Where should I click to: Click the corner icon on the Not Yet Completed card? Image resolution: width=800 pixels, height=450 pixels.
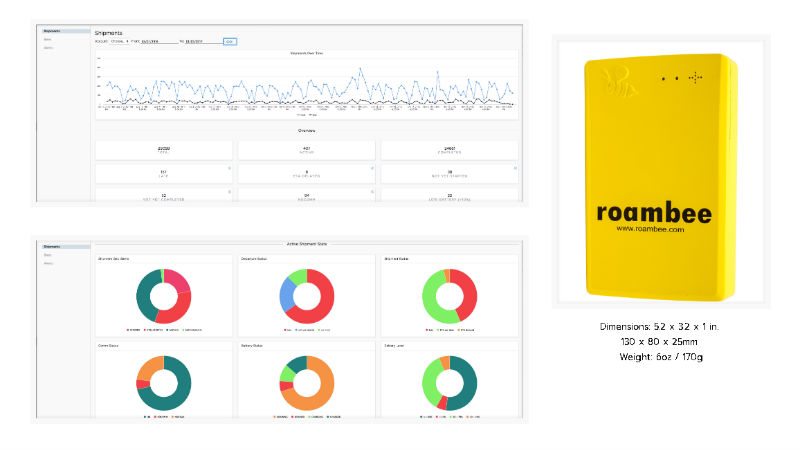coord(229,192)
